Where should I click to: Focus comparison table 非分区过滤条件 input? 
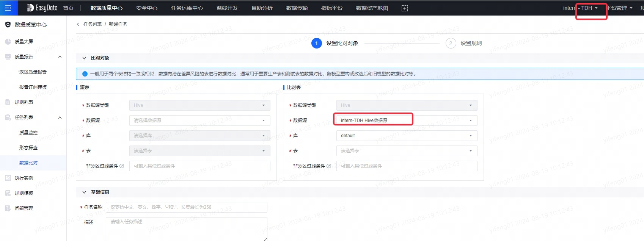pos(407,166)
